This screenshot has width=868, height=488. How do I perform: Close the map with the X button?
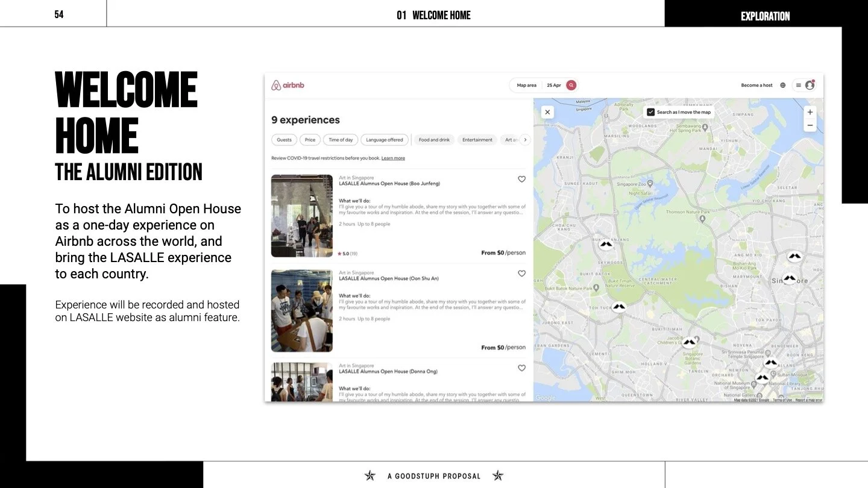pyautogui.click(x=547, y=111)
